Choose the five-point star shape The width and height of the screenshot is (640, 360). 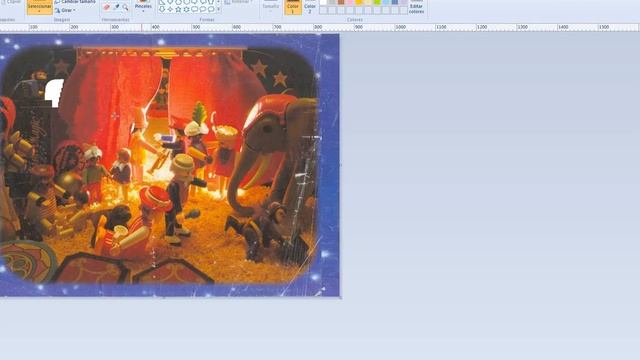[178, 9]
